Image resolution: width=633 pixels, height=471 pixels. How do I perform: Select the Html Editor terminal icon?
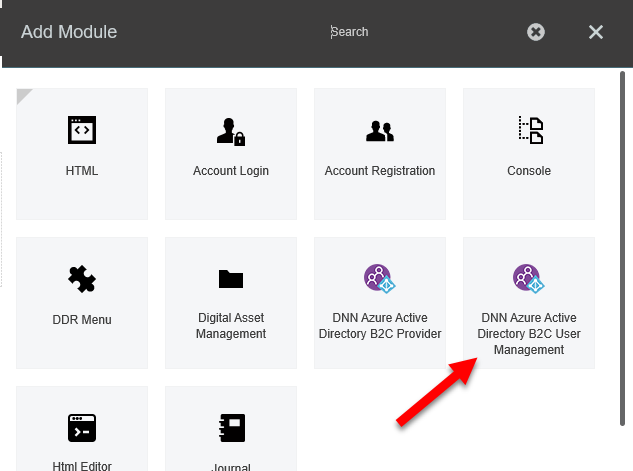(x=82, y=428)
